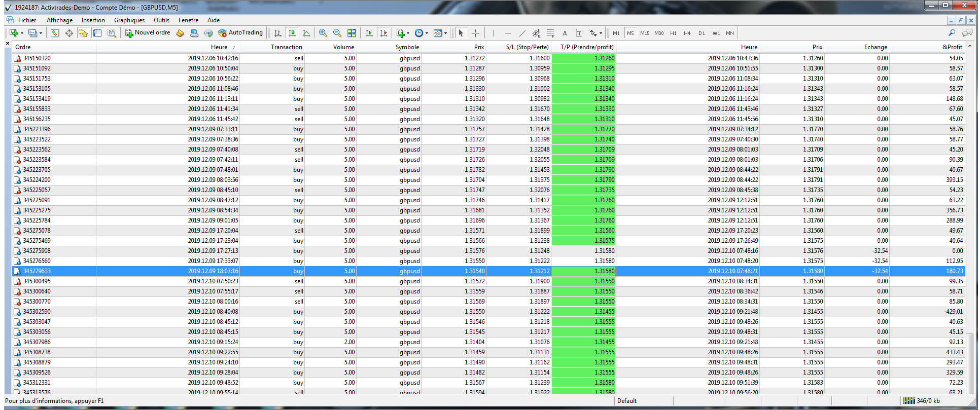This screenshot has width=980, height=410.
Task: Select the Text Label tool
Action: [579, 33]
